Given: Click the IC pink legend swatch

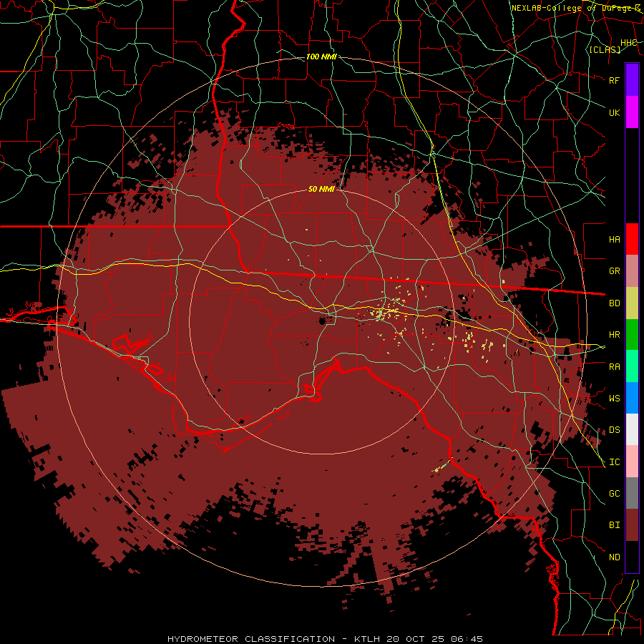Looking at the screenshot, I should pos(632,462).
